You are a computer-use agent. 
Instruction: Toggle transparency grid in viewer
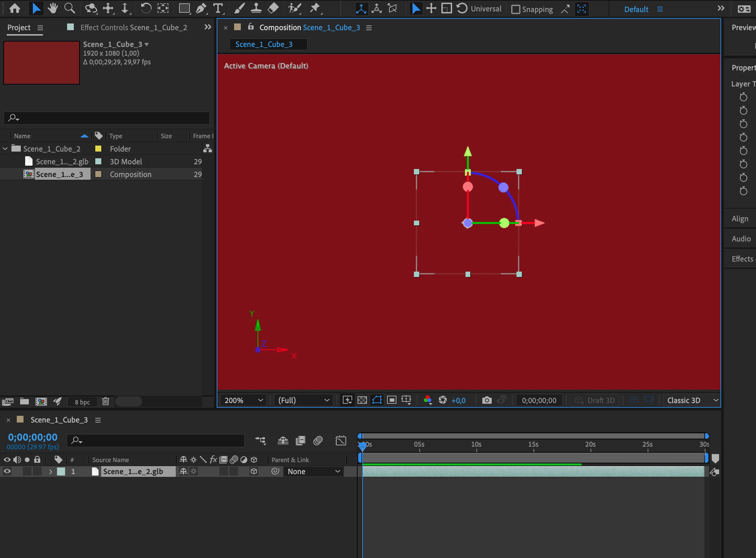point(362,400)
